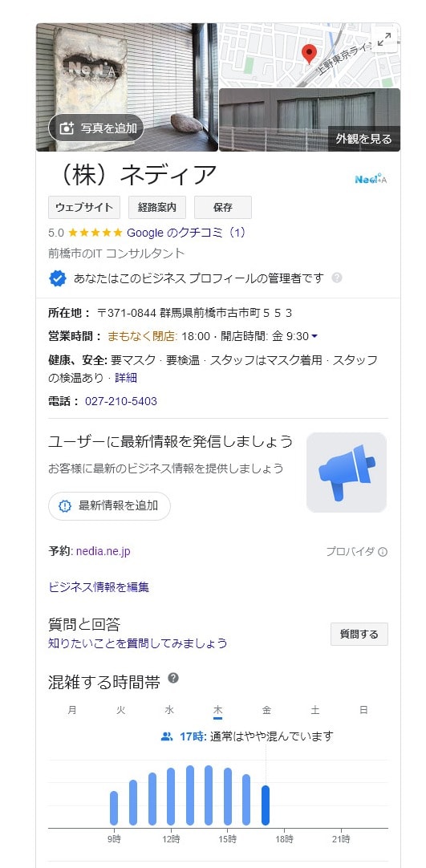Open info icon next to プロバイダ
This screenshot has height=868, width=426.
pyautogui.click(x=383, y=552)
